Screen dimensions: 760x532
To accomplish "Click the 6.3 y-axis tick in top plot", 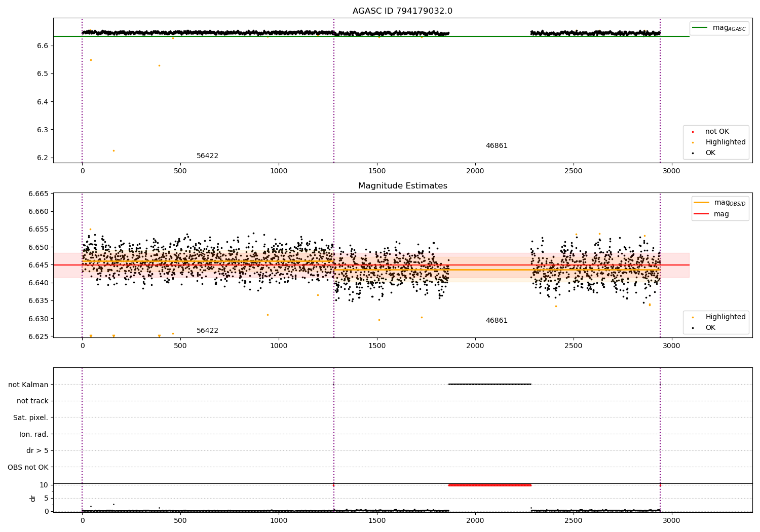I will 43,130.
